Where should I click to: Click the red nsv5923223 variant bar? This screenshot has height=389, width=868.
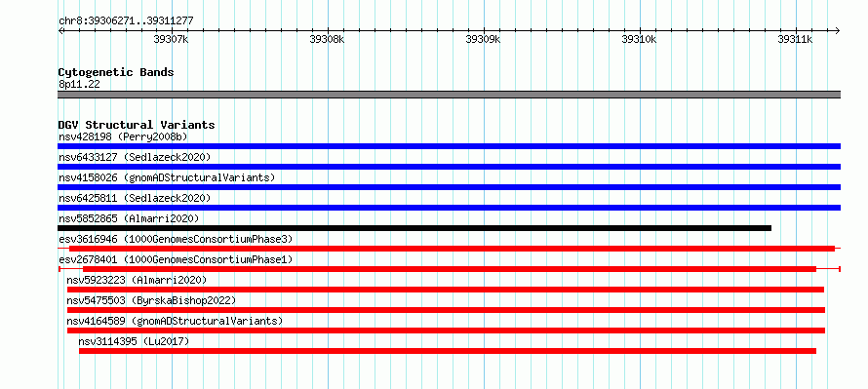click(446, 290)
